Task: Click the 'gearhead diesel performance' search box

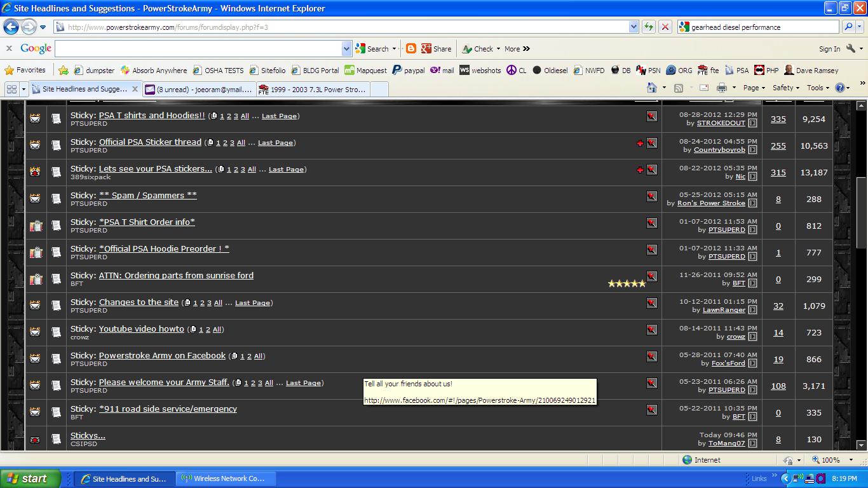Action: tap(758, 27)
